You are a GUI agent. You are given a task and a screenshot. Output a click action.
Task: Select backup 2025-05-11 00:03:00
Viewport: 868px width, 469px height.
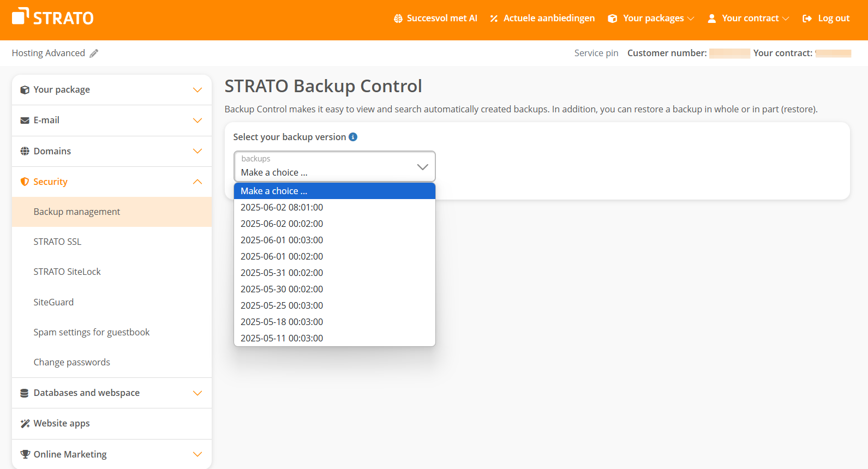tap(334, 338)
